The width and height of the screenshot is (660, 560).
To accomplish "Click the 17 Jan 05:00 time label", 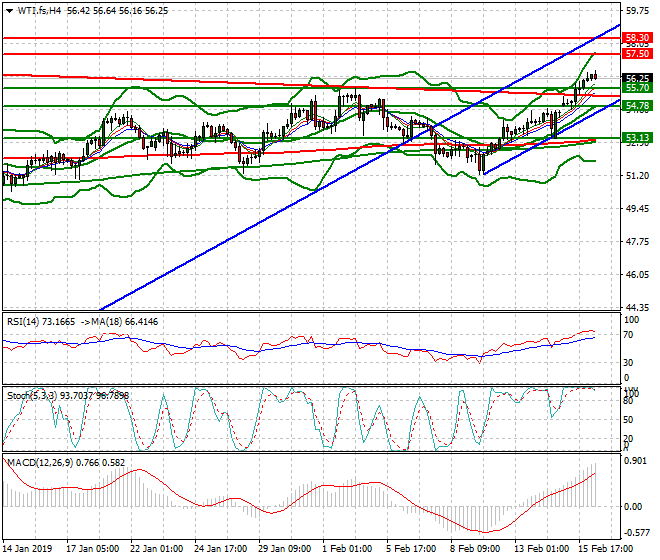I will tap(93, 549).
